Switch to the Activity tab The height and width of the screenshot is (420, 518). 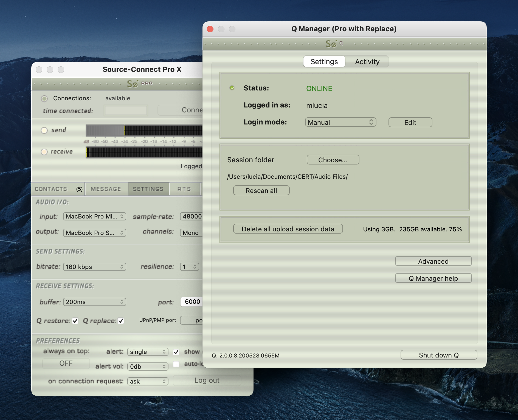click(x=367, y=62)
